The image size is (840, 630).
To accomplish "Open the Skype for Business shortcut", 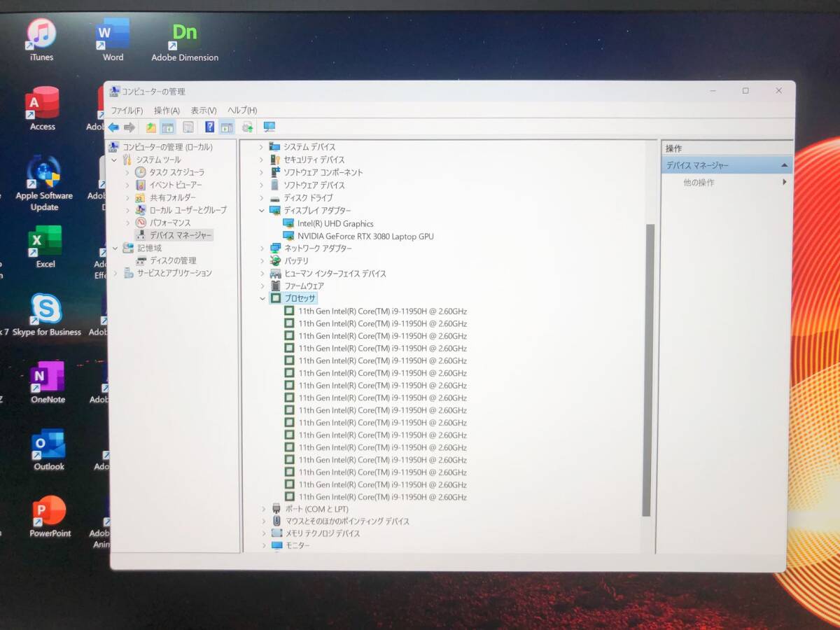I will (x=46, y=314).
